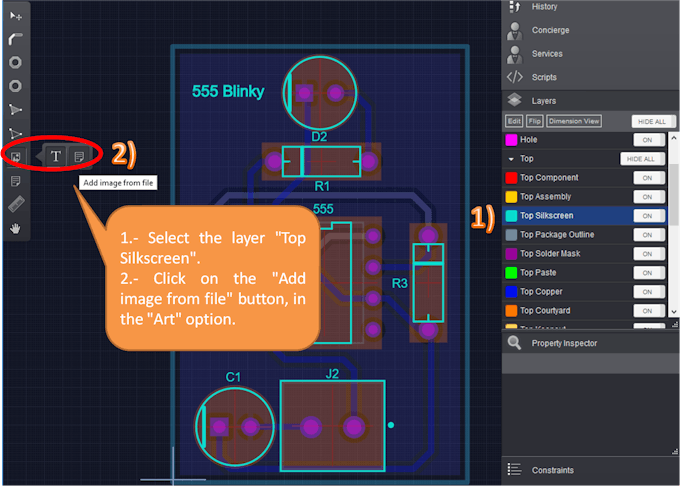Click the Flip layers button

coord(535,121)
